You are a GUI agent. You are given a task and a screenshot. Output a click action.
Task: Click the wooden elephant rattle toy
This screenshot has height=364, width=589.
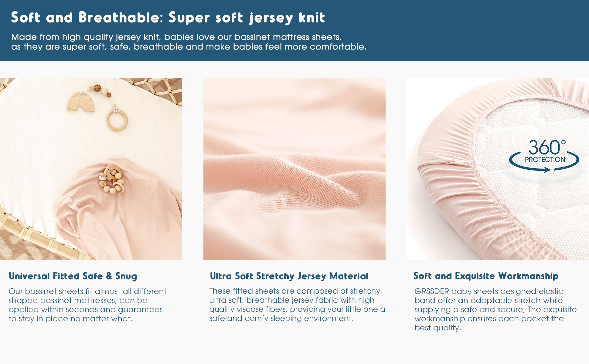point(112,179)
